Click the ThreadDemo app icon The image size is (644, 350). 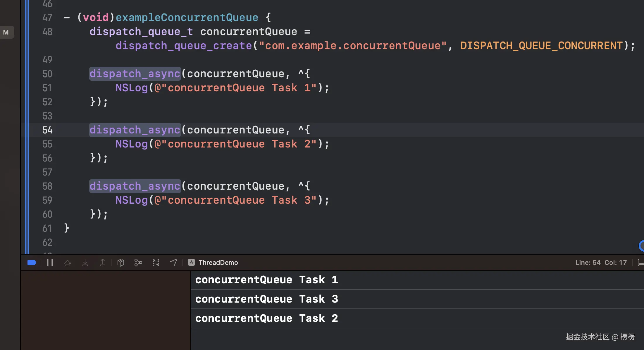[x=192, y=262]
